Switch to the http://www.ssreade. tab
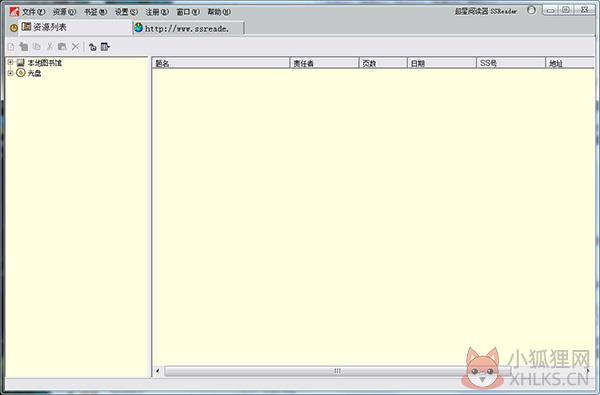The image size is (600, 395). tap(188, 28)
